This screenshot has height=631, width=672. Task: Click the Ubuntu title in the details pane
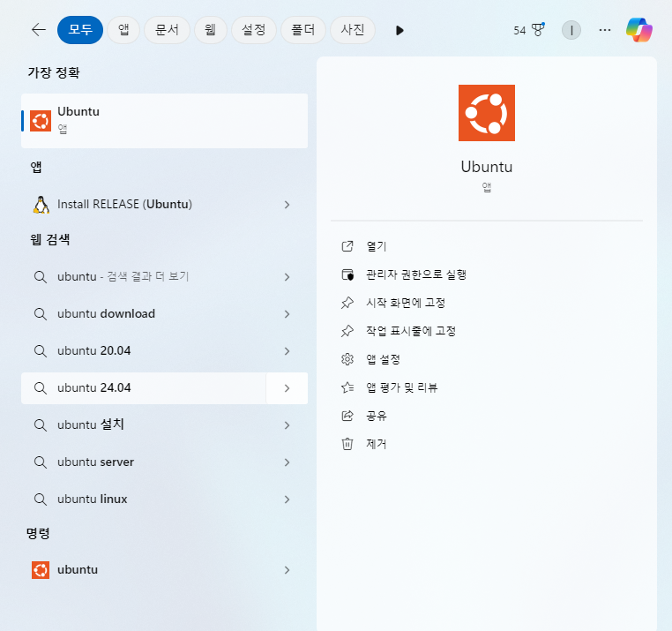(x=487, y=167)
